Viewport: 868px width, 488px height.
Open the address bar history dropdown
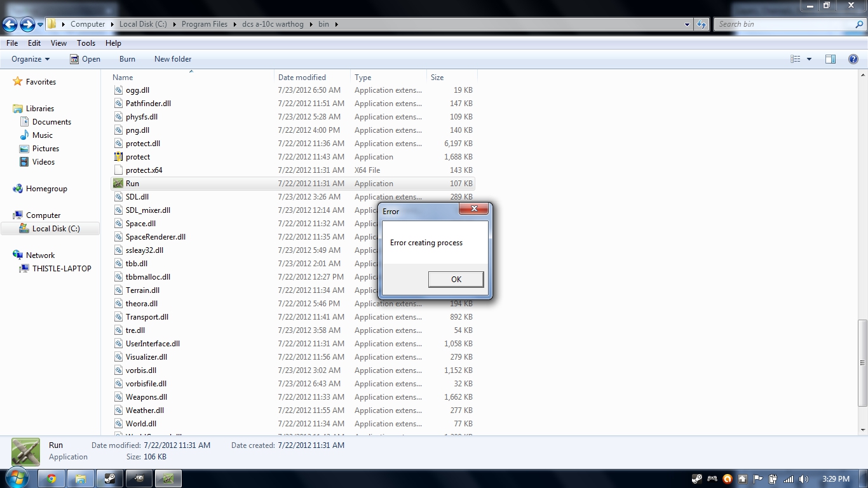pos(688,24)
